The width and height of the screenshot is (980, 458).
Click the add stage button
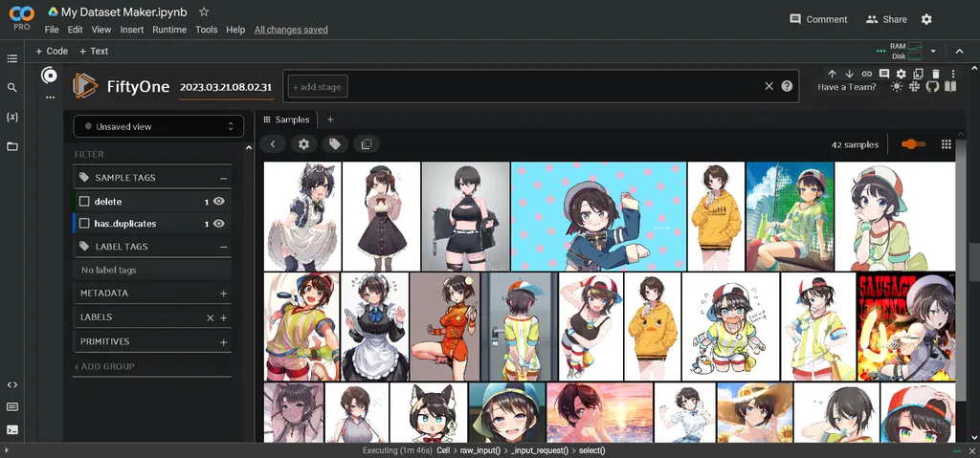point(318,87)
